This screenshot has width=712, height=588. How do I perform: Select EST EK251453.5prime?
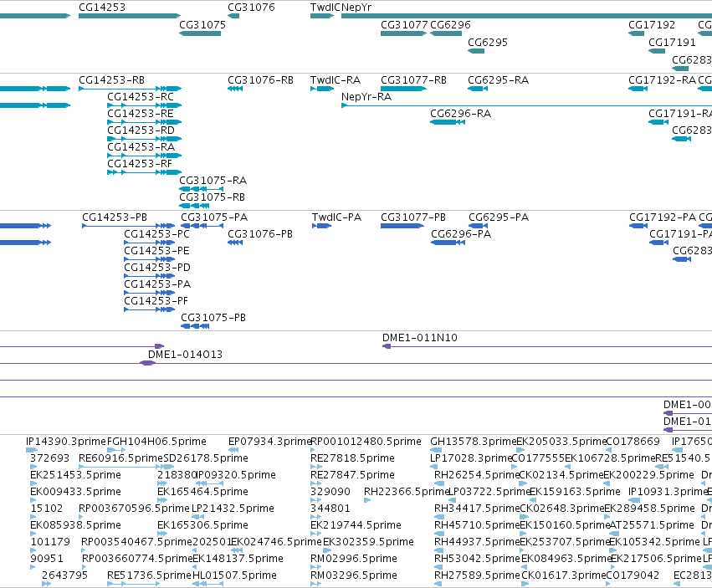point(75,475)
